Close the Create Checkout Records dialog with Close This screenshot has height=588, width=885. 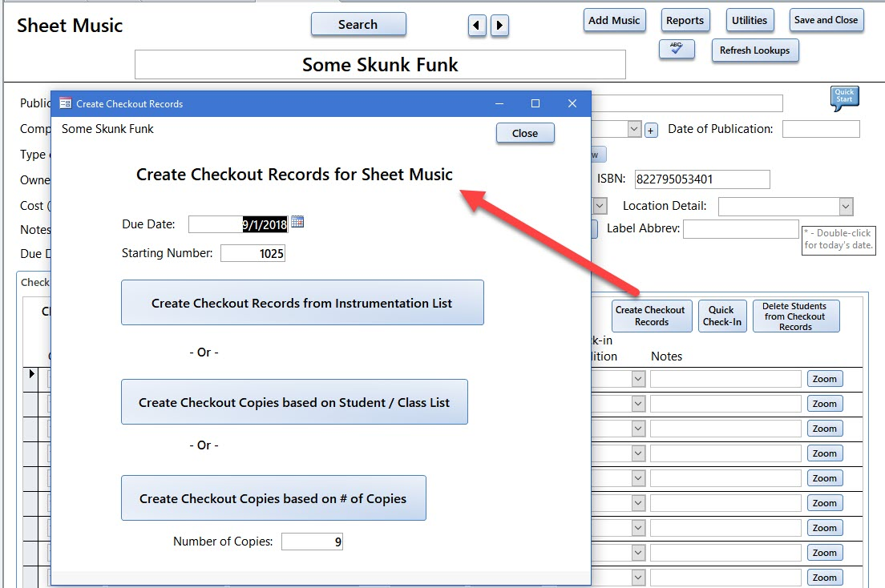pos(525,133)
